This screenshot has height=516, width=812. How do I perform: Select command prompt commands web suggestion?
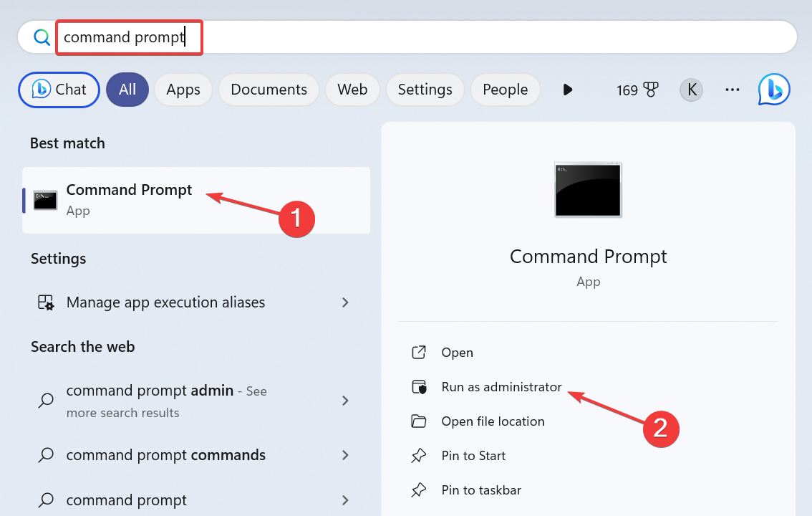click(196, 455)
